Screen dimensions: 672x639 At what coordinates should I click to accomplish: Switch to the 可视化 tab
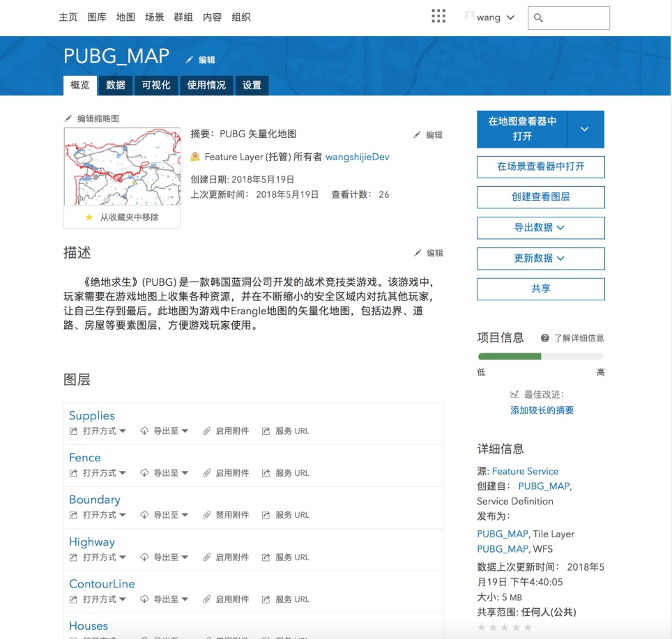pos(156,85)
